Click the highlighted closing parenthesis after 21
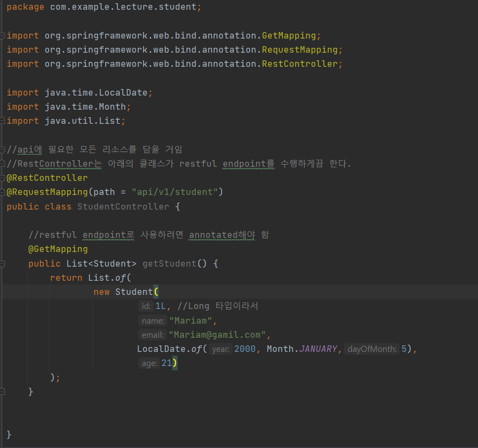The height and width of the screenshot is (448, 478). tap(175, 363)
